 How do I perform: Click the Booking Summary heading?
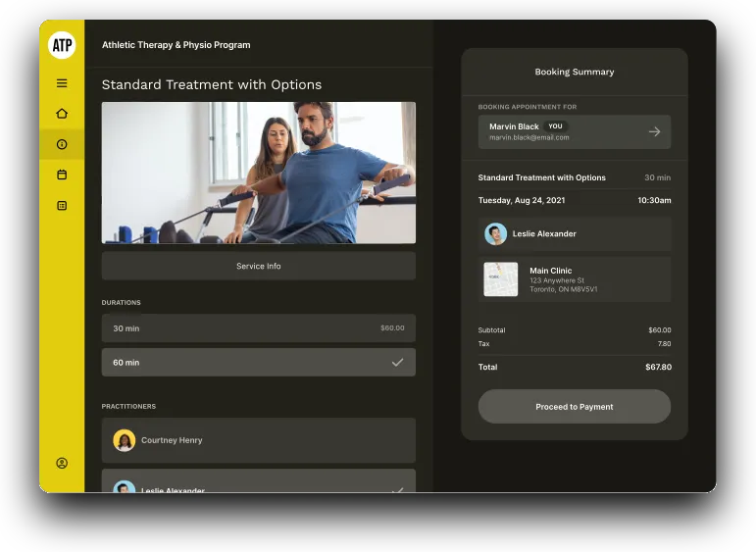tap(575, 72)
